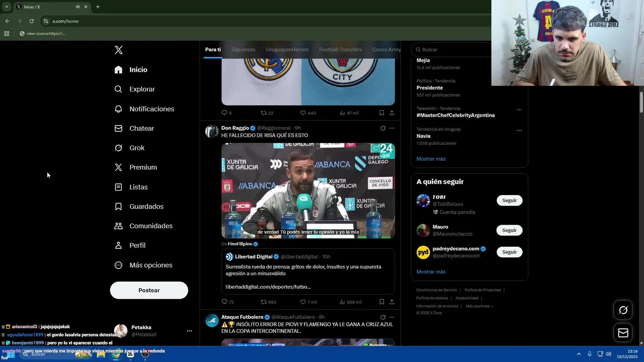Image resolution: width=644 pixels, height=362 pixels.
Task: Open more options for Navia trend
Action: pos(519,130)
